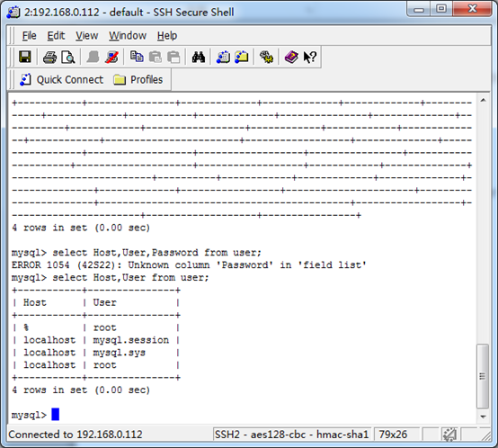Click the Copy icon in toolbar
The image size is (498, 448).
click(x=137, y=58)
